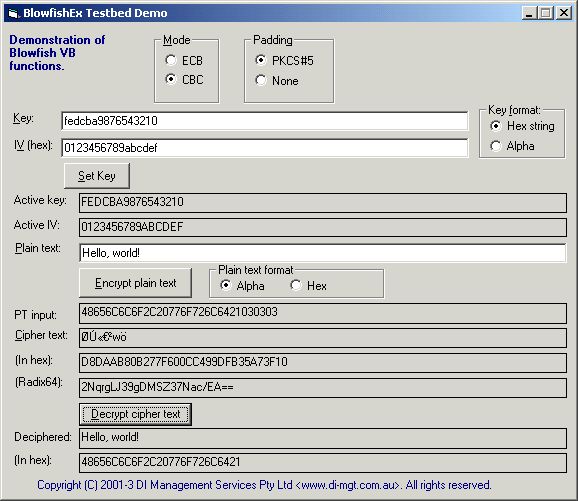Focus the IV (hex) input field

pos(265,148)
